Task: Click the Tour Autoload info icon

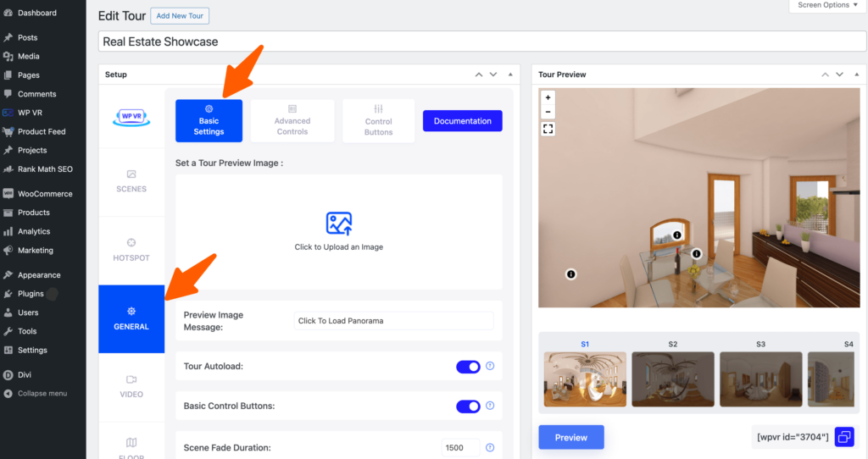Action: (490, 366)
